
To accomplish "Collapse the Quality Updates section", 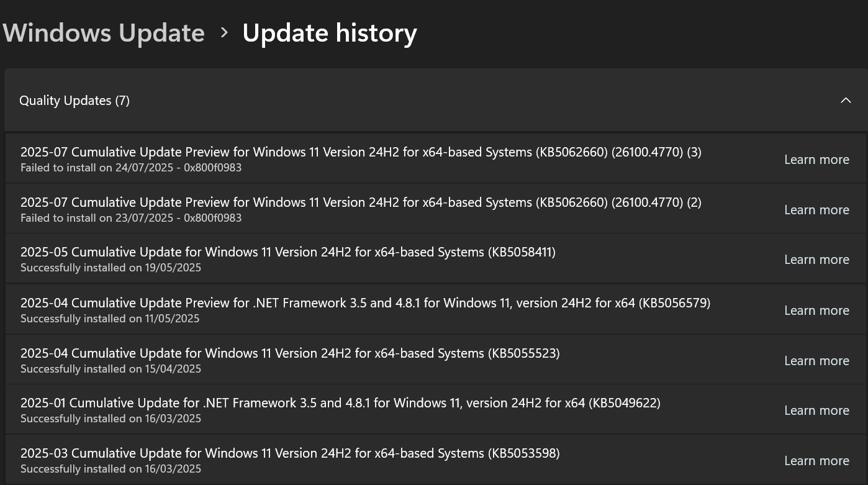I will (x=846, y=100).
